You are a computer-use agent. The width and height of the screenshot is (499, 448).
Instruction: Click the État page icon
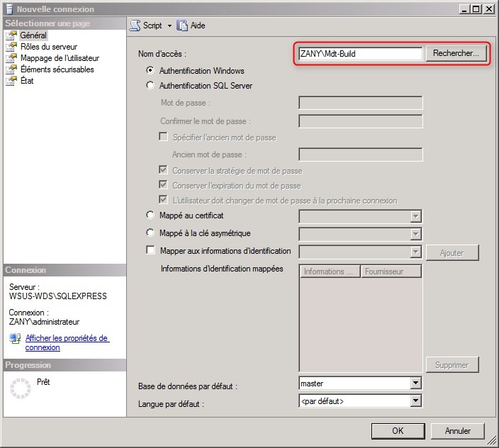coord(11,81)
